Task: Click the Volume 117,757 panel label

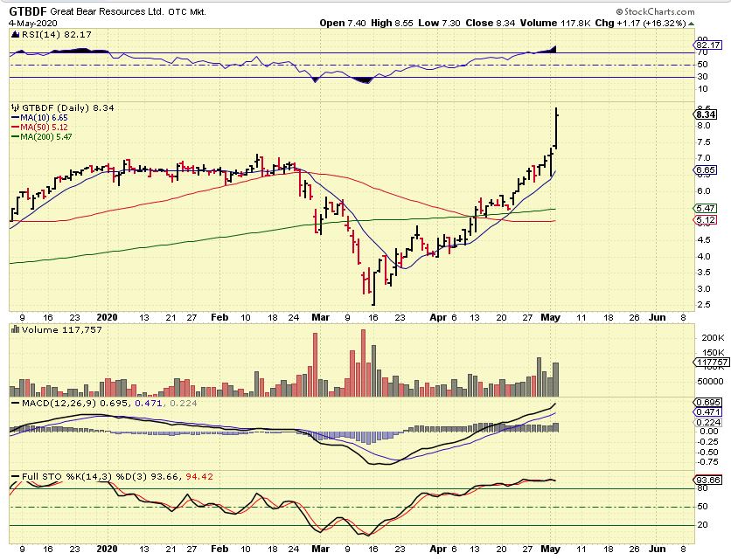Action: pyautogui.click(x=61, y=330)
